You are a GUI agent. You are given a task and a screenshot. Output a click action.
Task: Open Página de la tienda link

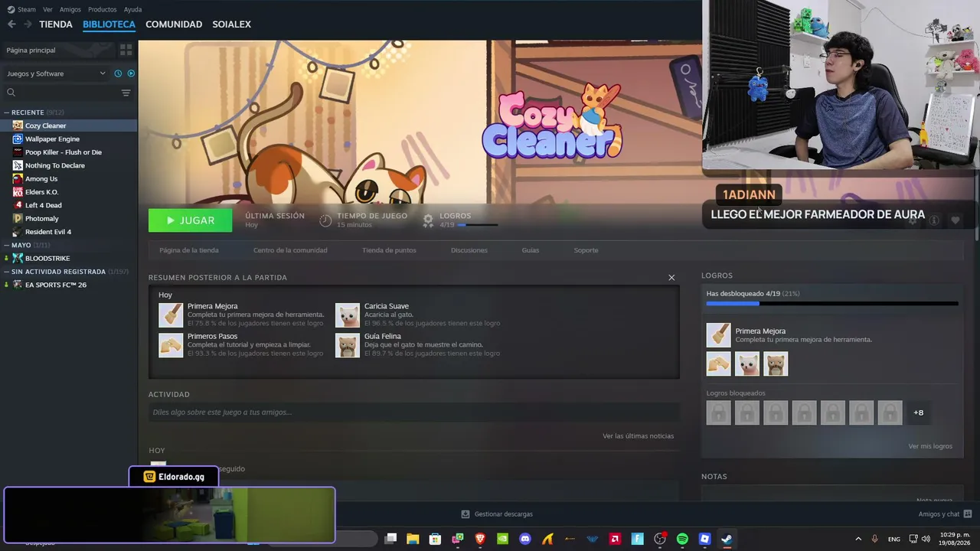click(189, 250)
